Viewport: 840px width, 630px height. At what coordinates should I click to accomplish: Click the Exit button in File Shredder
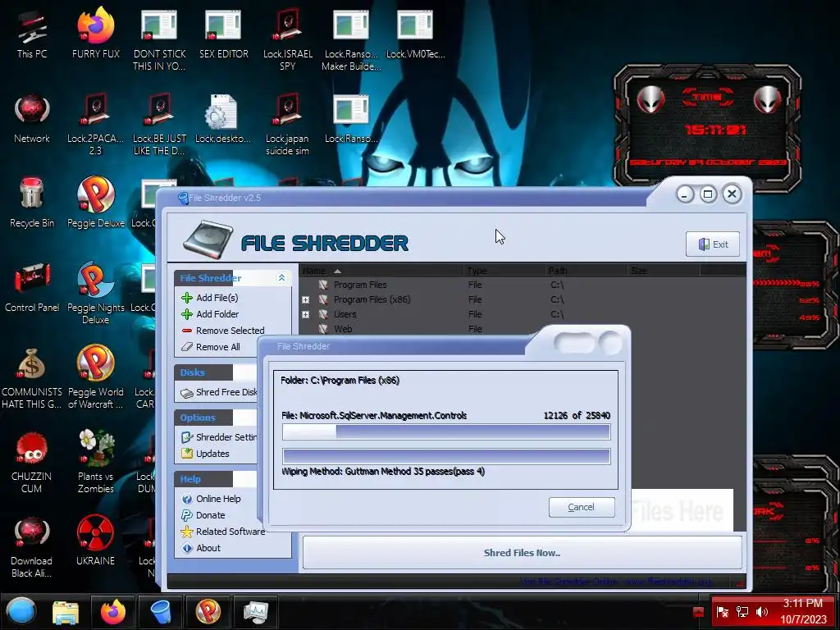point(713,244)
